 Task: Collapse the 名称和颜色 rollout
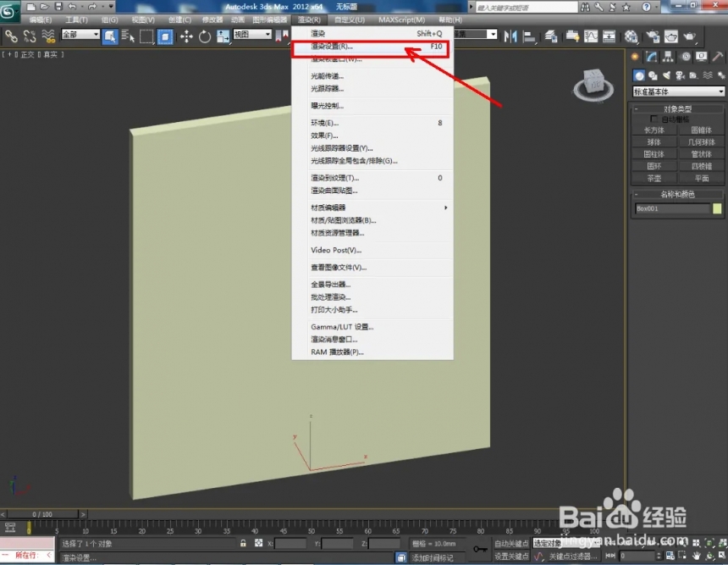click(677, 194)
